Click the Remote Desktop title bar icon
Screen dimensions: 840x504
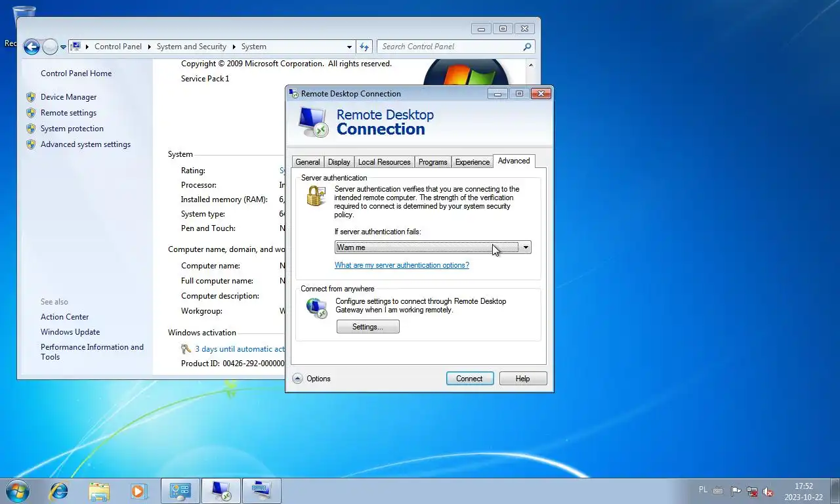294,94
